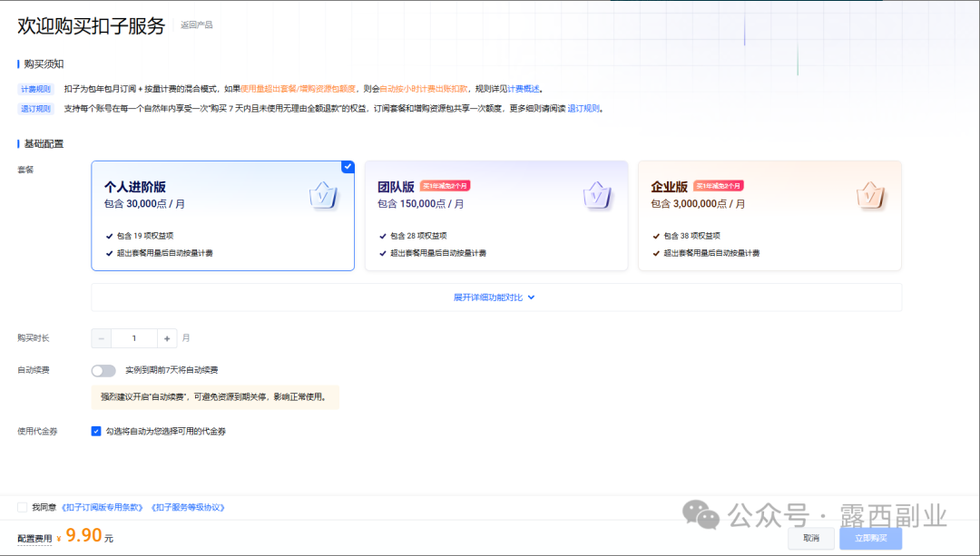The image size is (980, 556).
Task: Uncheck the 使用代金券 auto-select checkbox
Action: (x=96, y=431)
